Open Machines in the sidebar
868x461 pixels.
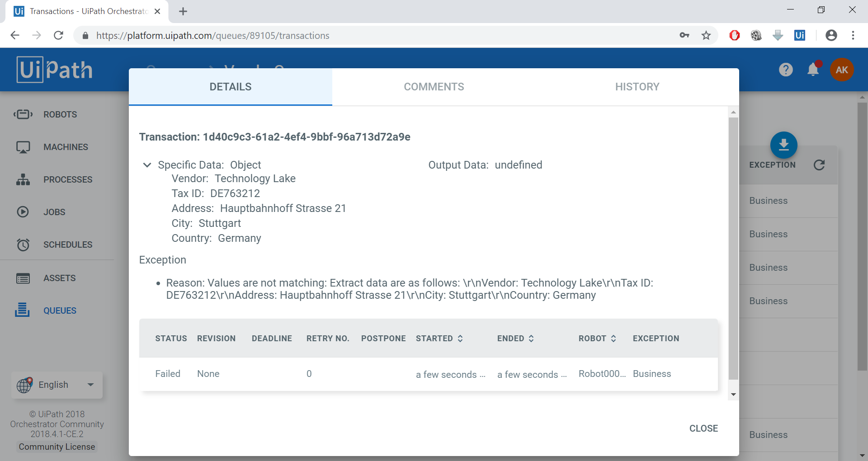pyautogui.click(x=57, y=147)
